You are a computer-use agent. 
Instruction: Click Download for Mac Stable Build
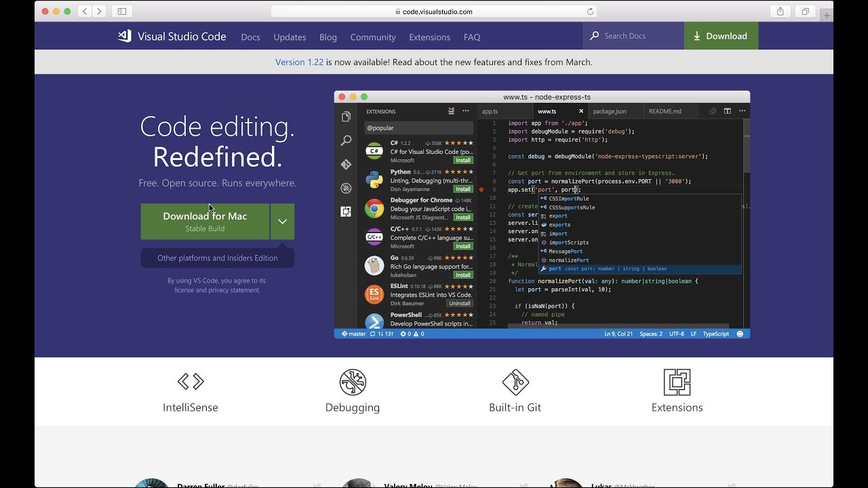coord(205,222)
